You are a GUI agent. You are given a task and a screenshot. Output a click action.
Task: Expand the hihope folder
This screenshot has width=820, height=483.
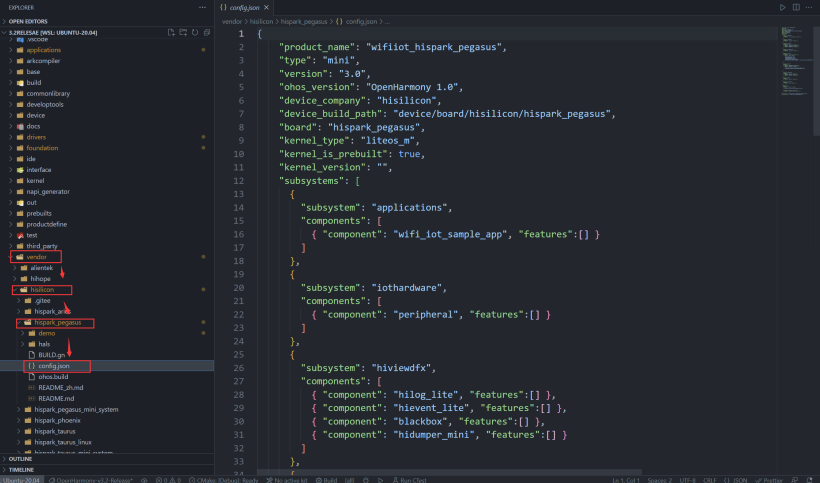point(40,279)
